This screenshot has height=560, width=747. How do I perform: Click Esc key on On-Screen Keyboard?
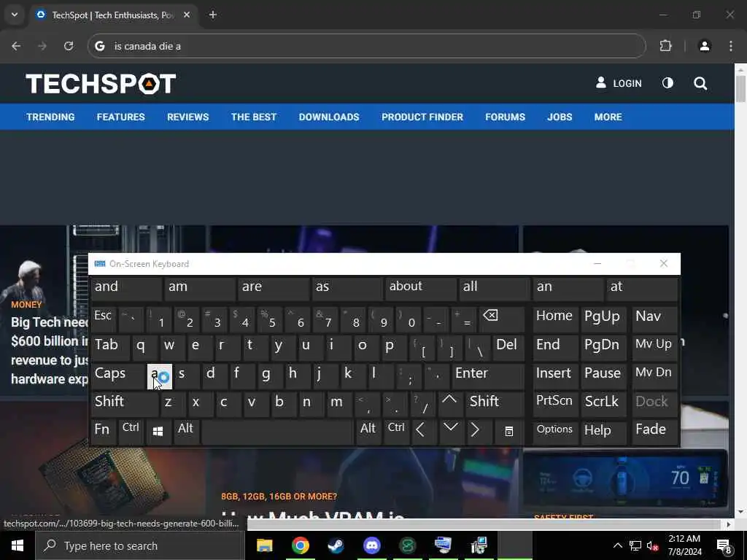pyautogui.click(x=103, y=319)
